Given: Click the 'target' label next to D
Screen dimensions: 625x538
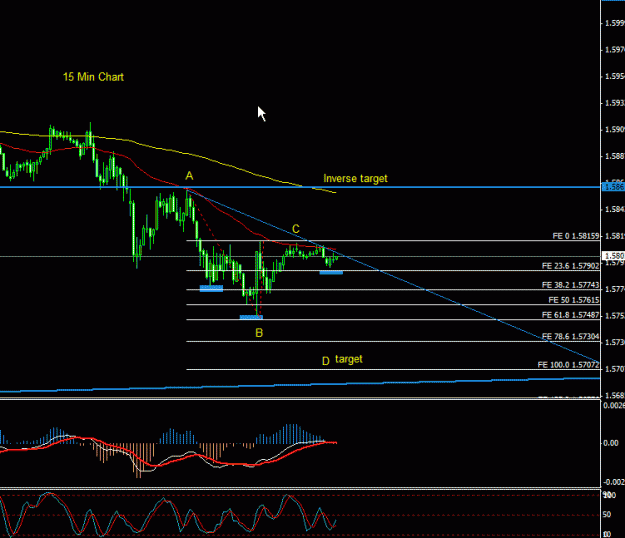Looking at the screenshot, I should [349, 359].
